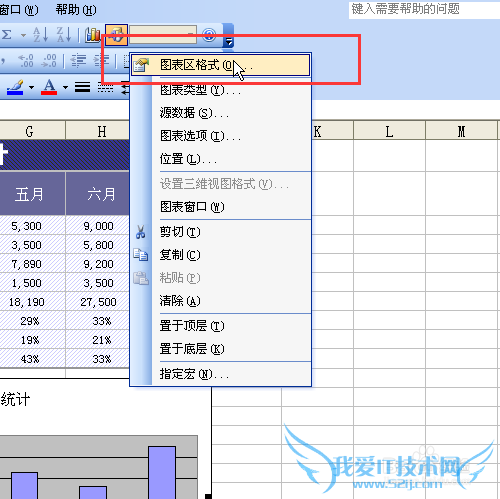500x499 pixels.
Task: Click the blue Help question mark icon
Action: tap(209, 35)
